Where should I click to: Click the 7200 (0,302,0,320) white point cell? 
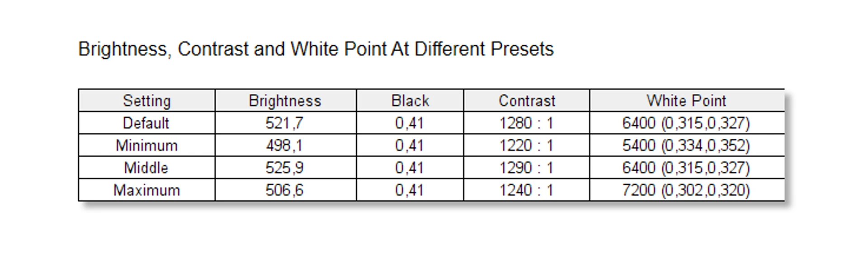[x=686, y=190]
